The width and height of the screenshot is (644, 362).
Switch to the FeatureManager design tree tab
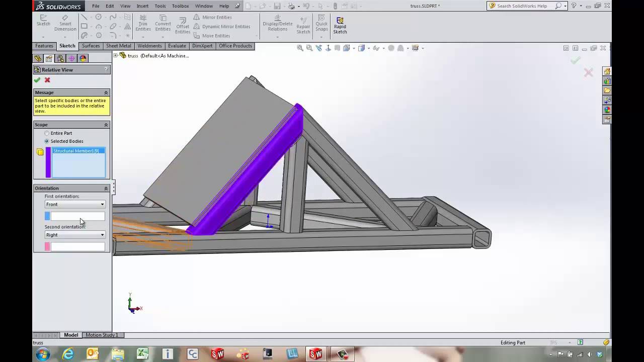click(38, 58)
